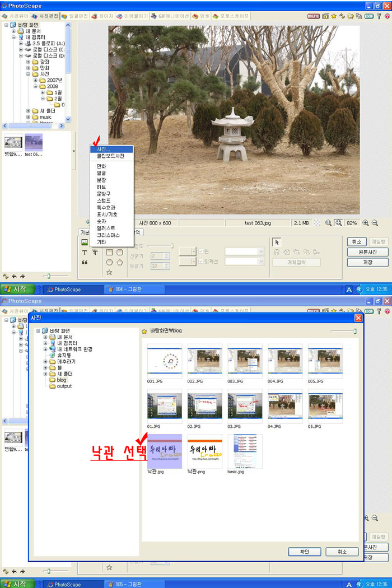Click the star favorites icon beside 바탕화면\blog
Image resolution: width=392 pixels, height=588 pixels.
click(144, 331)
